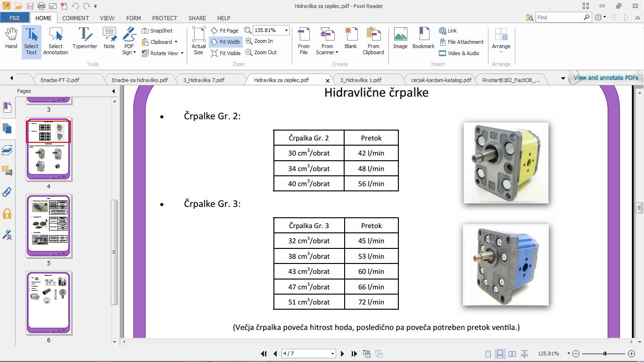
Task: Add a Bookmark
Action: coord(423,39)
